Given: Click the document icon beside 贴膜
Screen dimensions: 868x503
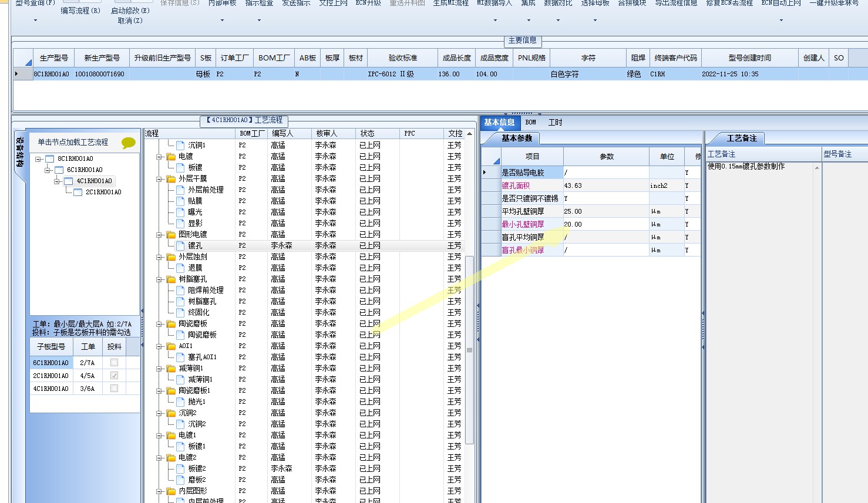Looking at the screenshot, I should 180,201.
